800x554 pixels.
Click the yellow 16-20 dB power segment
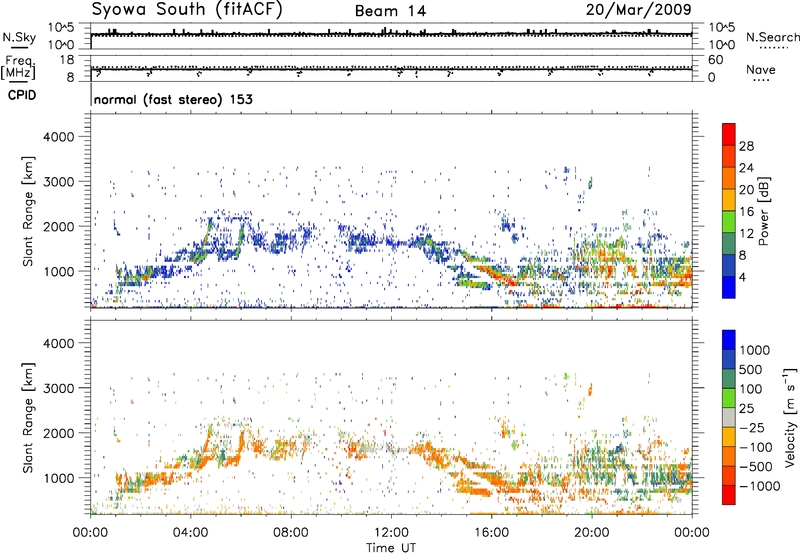point(729,200)
